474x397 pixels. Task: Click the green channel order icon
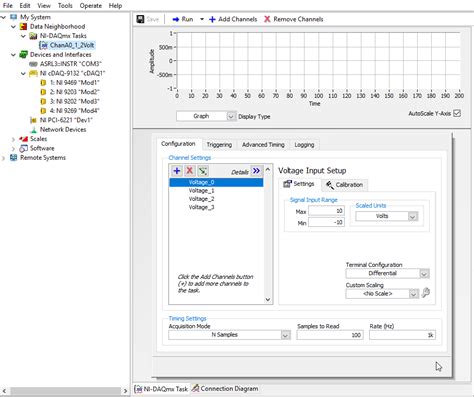coord(203,171)
